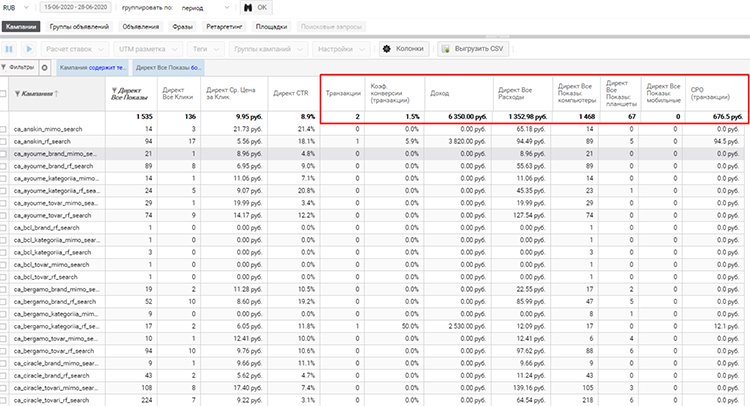Click campaign name ca_ciracle_tovari_rf_search
The height and width of the screenshot is (406, 750).
51,400
